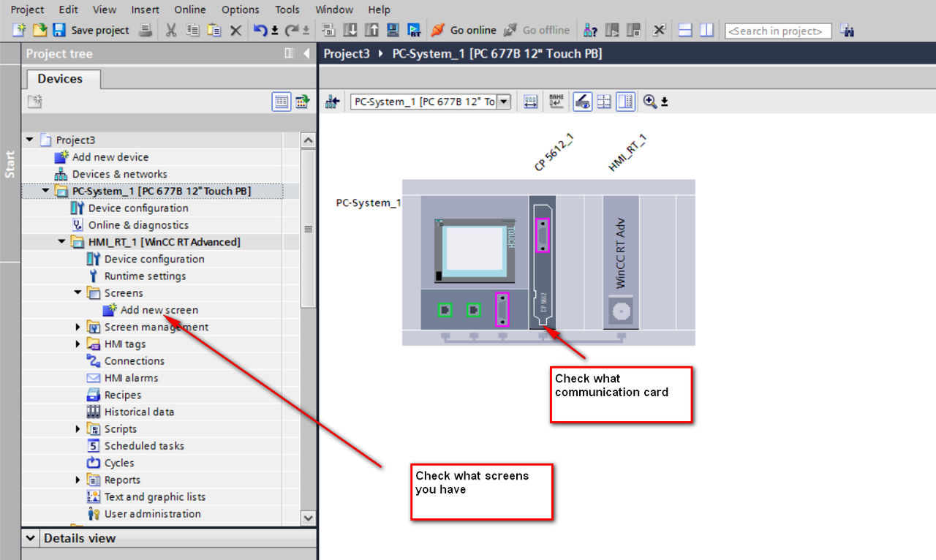Click Save project button

click(91, 30)
